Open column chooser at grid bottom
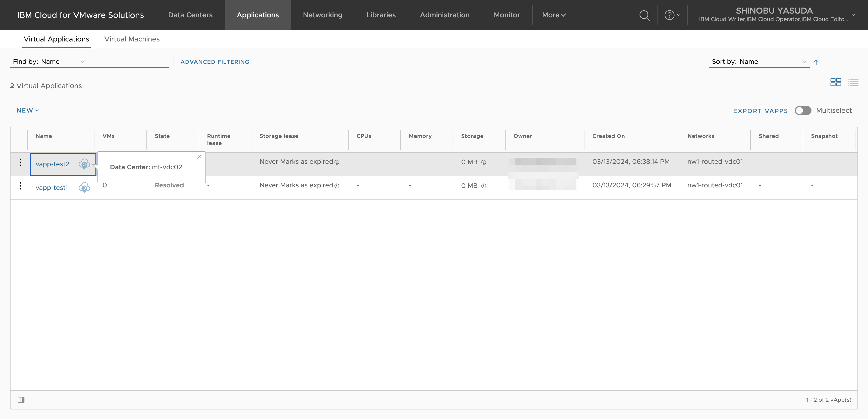 pyautogui.click(x=21, y=400)
